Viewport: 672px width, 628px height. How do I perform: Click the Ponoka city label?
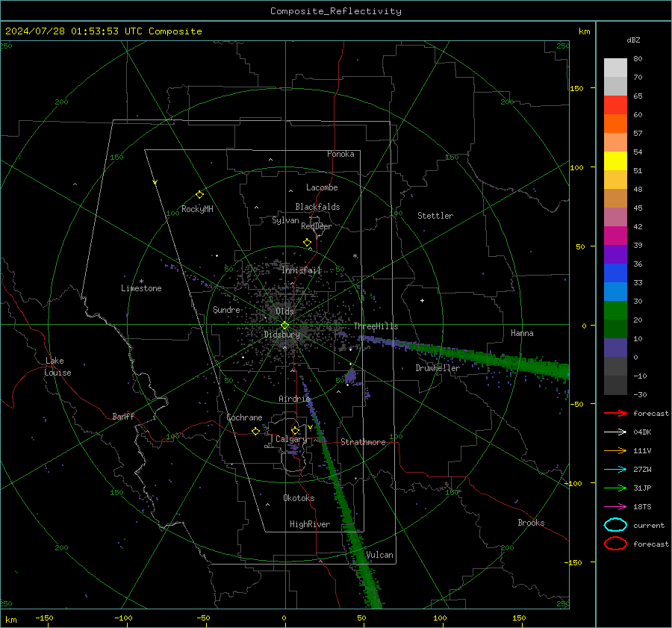click(x=340, y=154)
